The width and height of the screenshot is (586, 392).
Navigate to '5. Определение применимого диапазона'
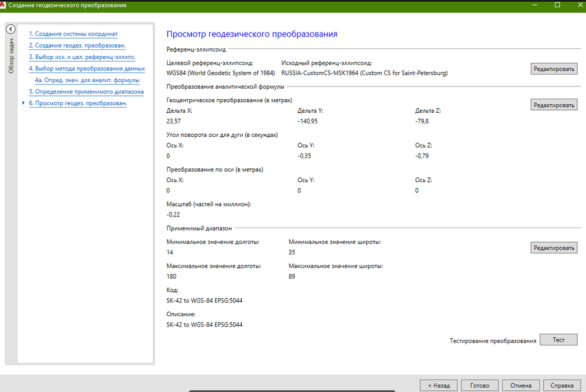[86, 91]
